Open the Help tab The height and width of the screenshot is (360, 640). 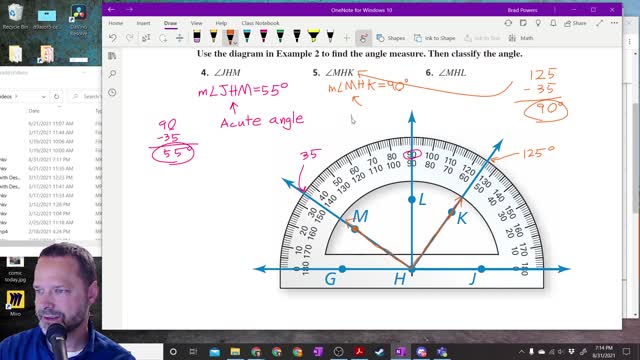pyautogui.click(x=221, y=23)
